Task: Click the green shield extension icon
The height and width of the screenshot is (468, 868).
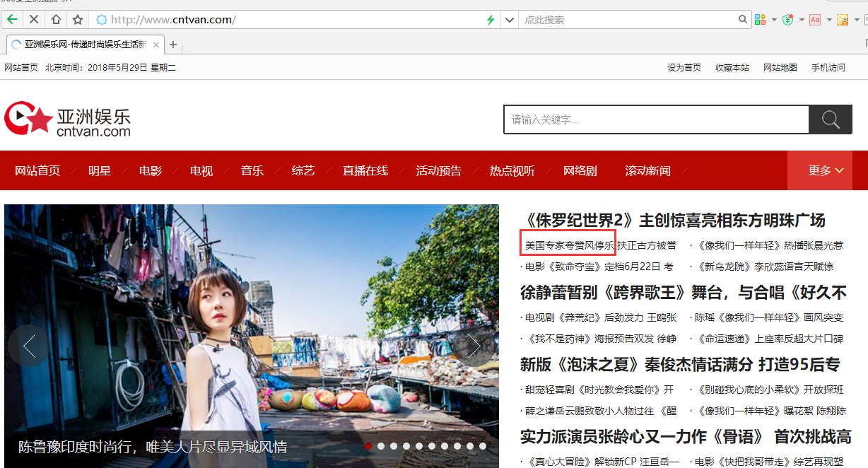Action: click(x=788, y=20)
